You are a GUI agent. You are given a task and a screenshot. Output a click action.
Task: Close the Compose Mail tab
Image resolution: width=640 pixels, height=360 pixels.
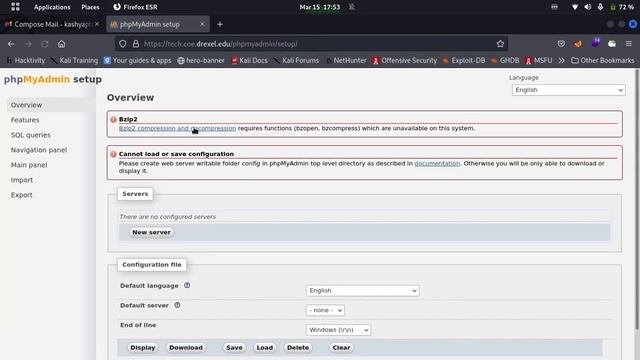pyautogui.click(x=97, y=24)
